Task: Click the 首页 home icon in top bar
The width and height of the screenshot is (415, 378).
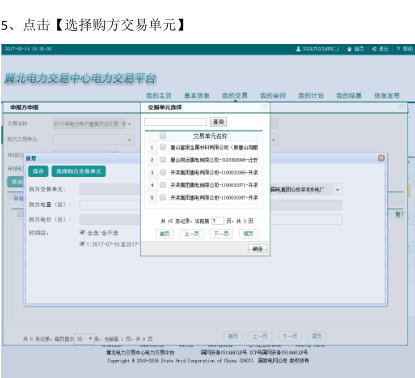Action: coord(349,49)
